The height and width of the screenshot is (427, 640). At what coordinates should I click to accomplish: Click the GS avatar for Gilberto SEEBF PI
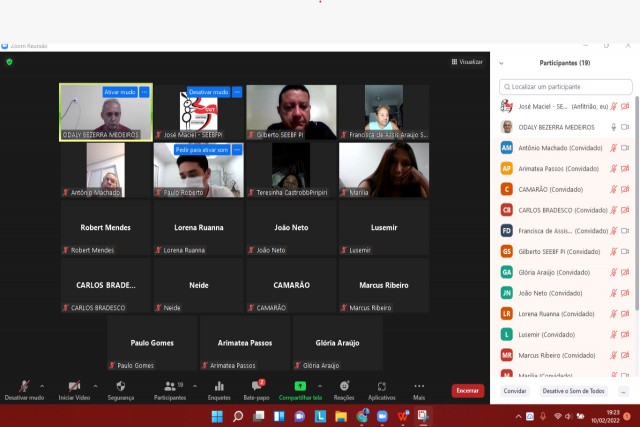(507, 251)
